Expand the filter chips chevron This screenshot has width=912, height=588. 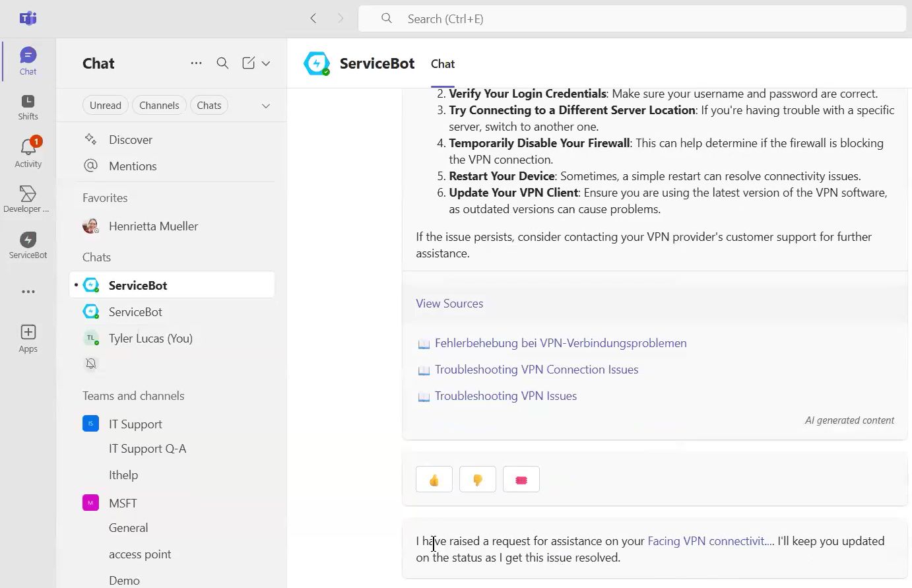tap(266, 106)
